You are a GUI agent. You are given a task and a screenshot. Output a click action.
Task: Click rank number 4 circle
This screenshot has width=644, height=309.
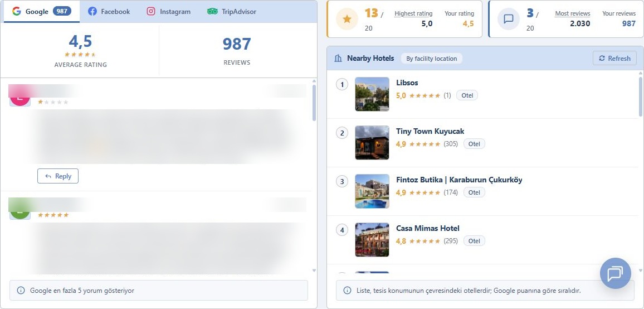(x=342, y=230)
